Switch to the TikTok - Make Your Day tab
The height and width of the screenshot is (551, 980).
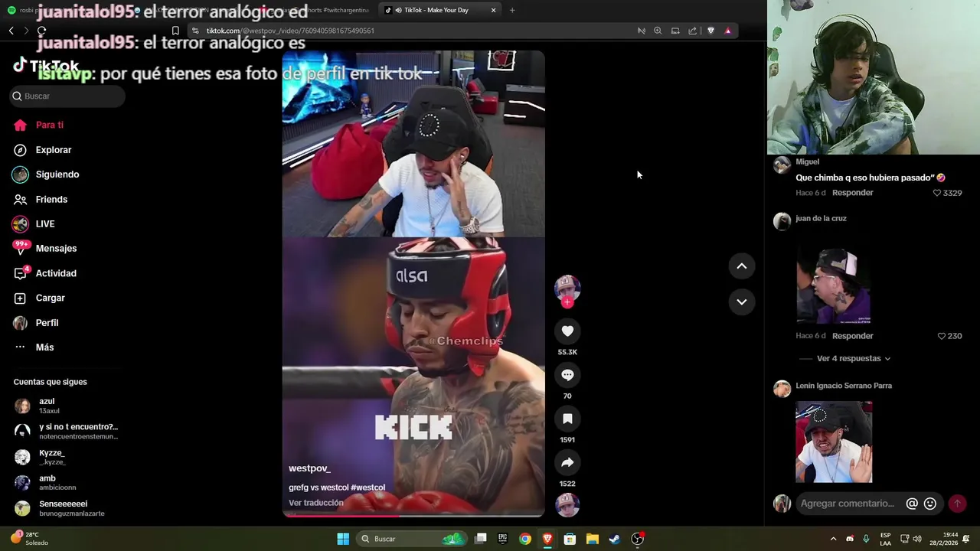pyautogui.click(x=436, y=10)
